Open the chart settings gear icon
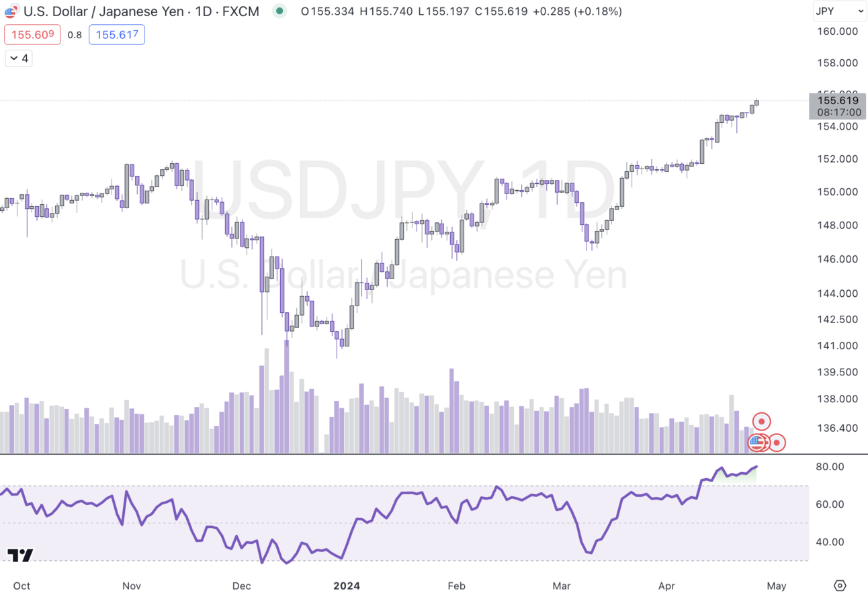 840,586
